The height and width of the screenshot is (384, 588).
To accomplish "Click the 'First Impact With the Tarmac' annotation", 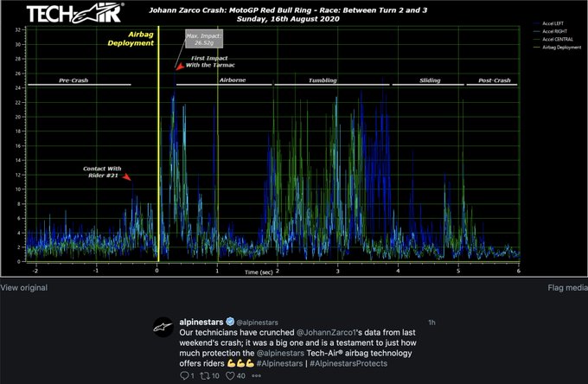I will (x=210, y=61).
